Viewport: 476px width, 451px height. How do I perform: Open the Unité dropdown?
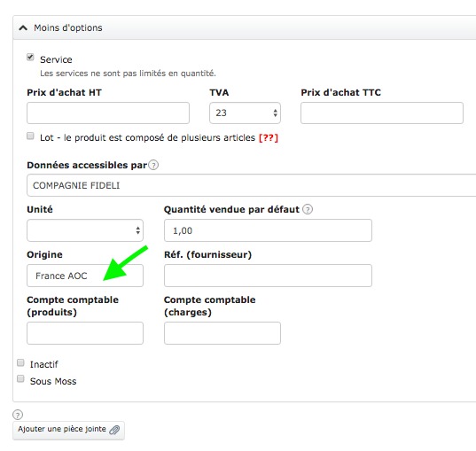[x=85, y=230]
